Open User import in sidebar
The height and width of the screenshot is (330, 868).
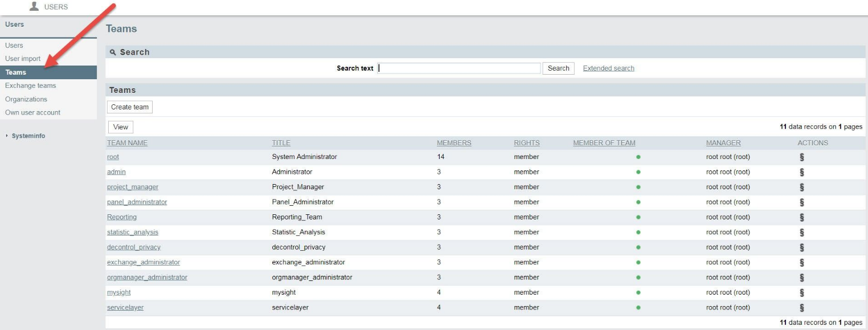tap(23, 59)
